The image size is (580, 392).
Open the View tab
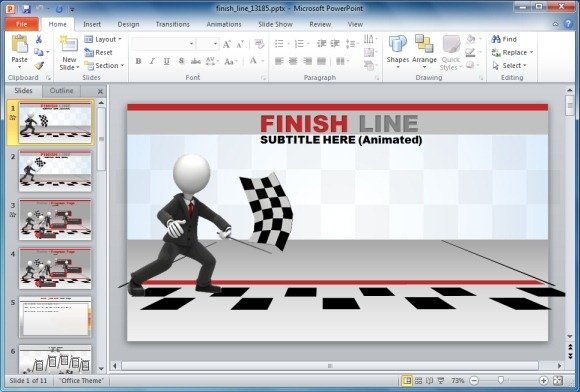355,24
